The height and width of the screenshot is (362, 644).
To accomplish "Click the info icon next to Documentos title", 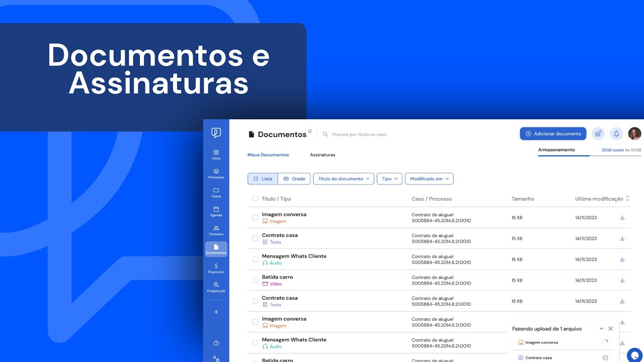I will [x=310, y=132].
